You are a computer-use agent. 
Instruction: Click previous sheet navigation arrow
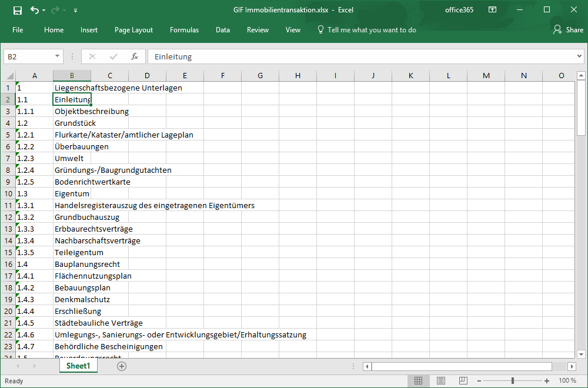[x=18, y=366]
